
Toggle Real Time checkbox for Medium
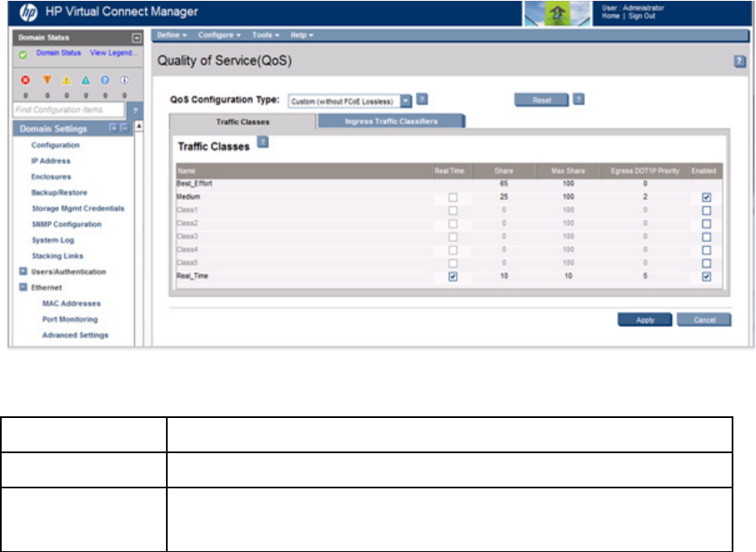coord(453,197)
